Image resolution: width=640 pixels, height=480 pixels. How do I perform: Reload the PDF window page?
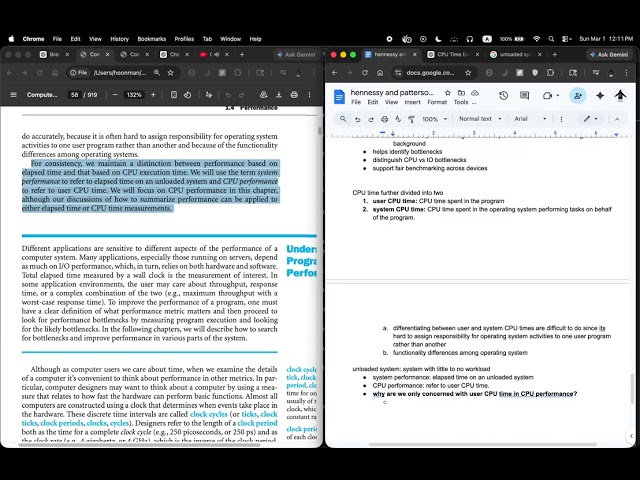(x=40, y=73)
